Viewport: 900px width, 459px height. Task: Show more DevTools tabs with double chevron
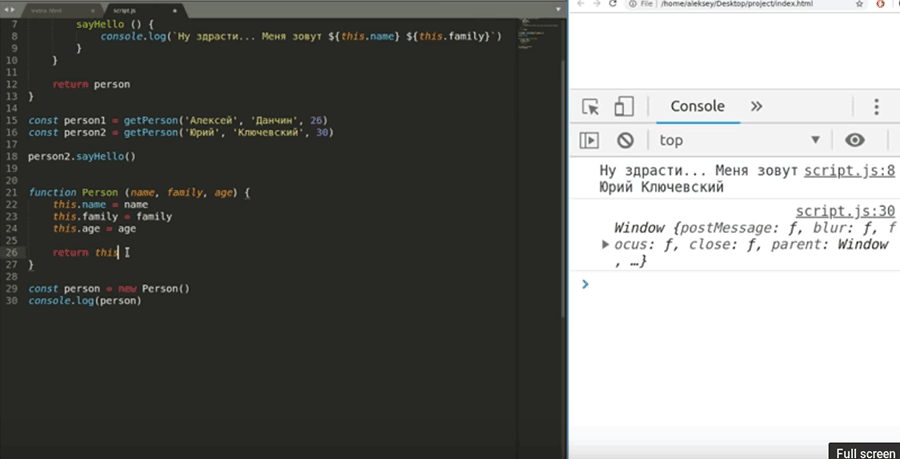click(757, 106)
